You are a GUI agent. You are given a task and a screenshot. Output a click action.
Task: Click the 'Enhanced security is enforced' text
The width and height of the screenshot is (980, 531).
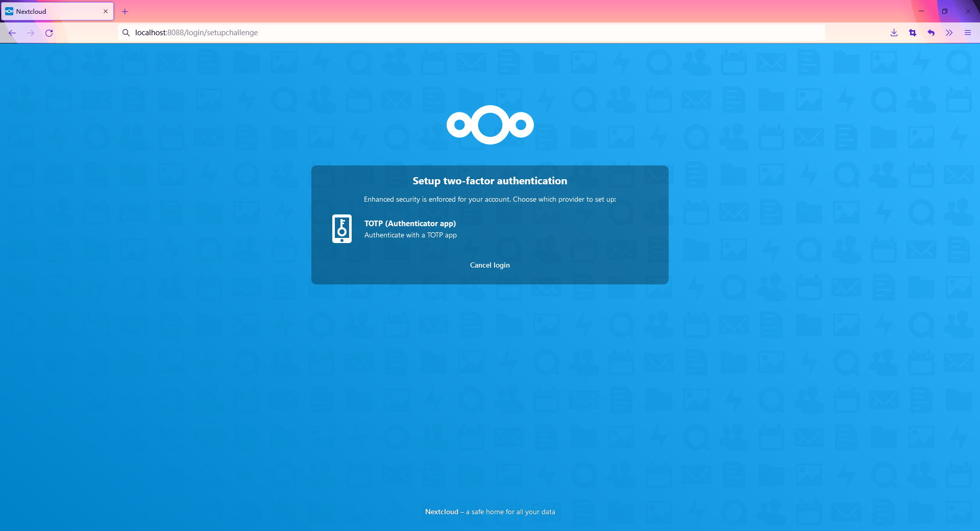(x=490, y=199)
